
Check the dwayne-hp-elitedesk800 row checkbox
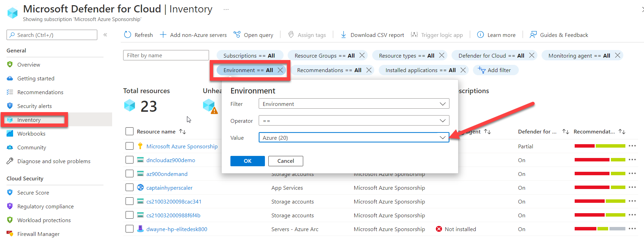[129, 229]
